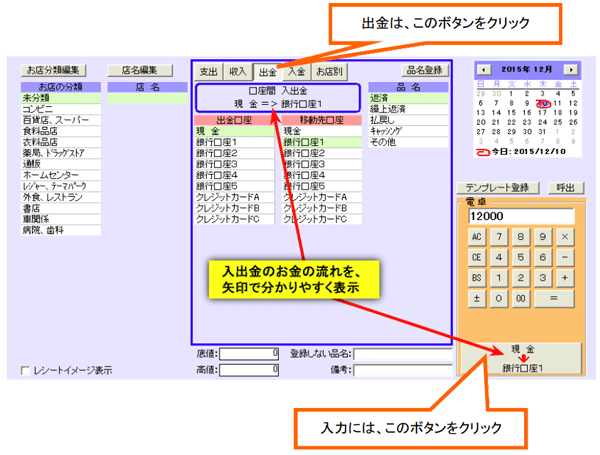Select 通販 category
The width and height of the screenshot is (600, 455).
(61, 164)
